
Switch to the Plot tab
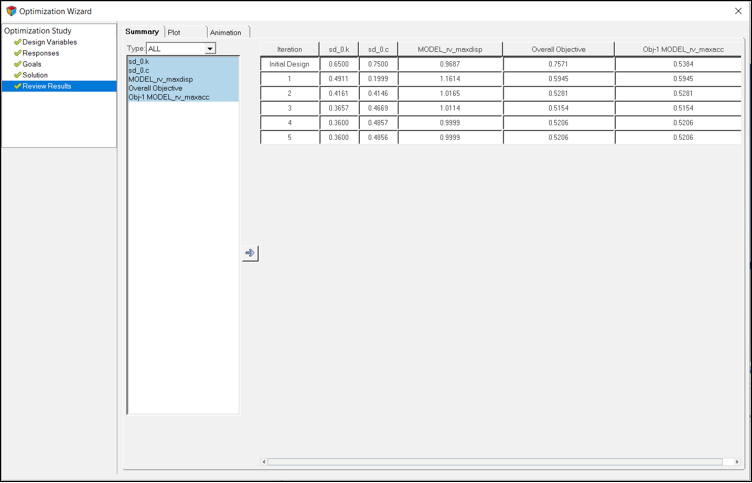[175, 33]
